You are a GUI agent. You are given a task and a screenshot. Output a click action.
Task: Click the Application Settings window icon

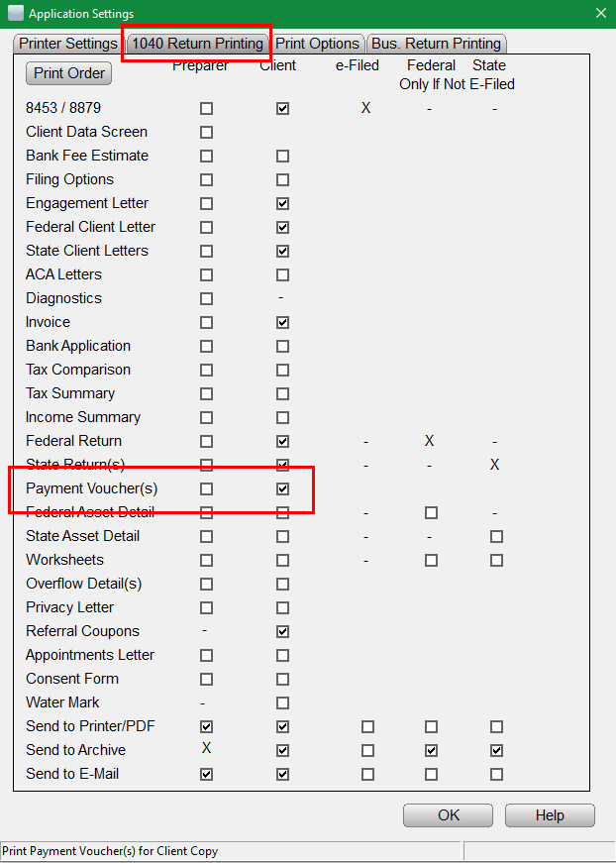tap(15, 14)
